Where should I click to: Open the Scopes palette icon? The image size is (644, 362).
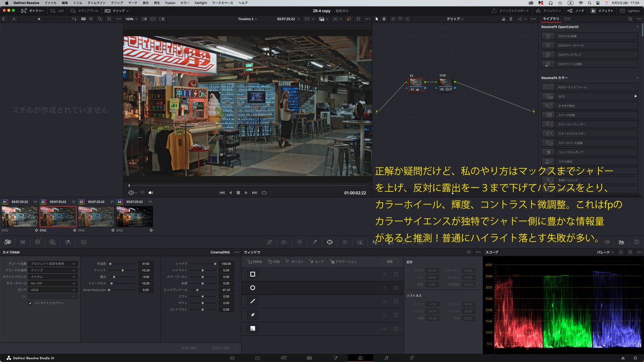coord(622,242)
